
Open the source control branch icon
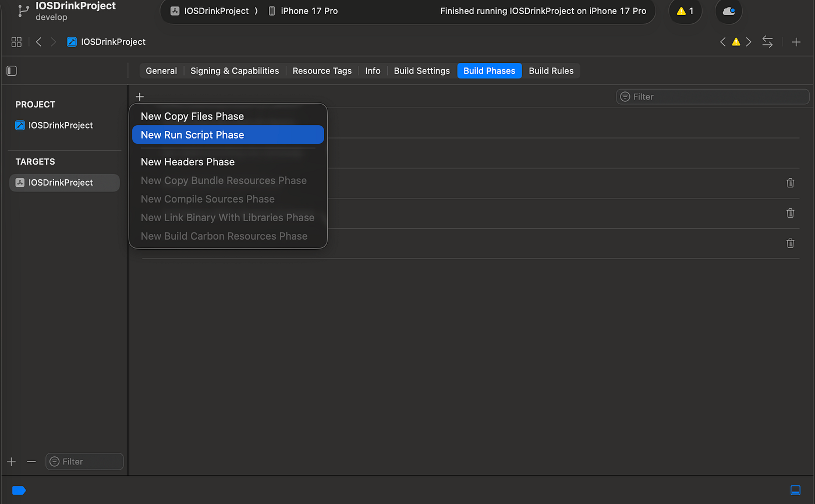[x=23, y=11]
